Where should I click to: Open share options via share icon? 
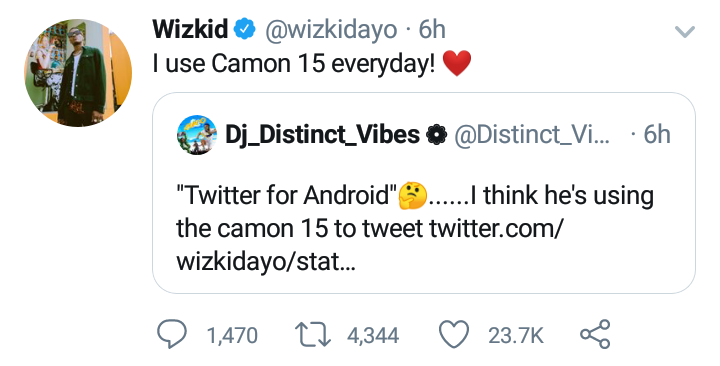click(595, 334)
